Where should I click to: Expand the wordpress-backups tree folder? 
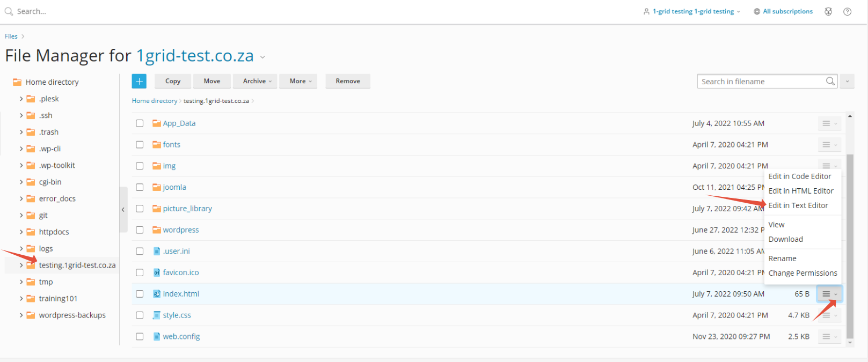click(x=21, y=315)
